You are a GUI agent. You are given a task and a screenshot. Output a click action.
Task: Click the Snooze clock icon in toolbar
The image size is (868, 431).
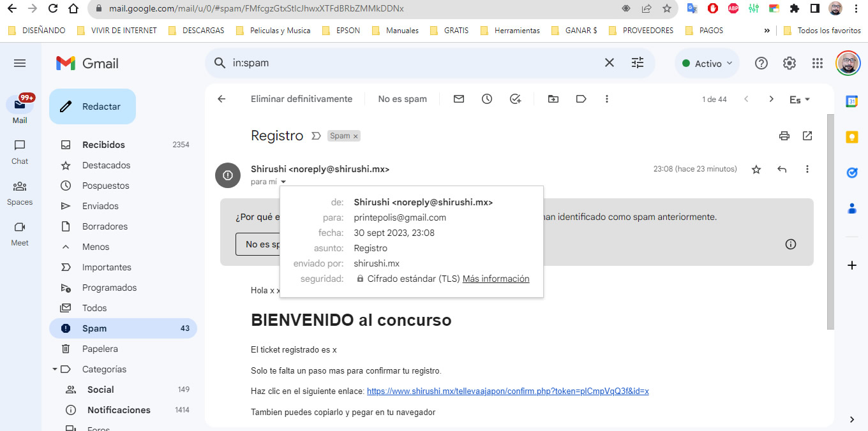tap(487, 99)
